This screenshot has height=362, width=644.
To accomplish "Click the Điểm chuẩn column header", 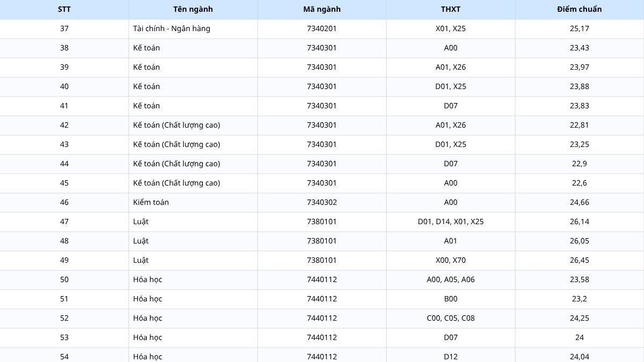I will coord(580,9).
